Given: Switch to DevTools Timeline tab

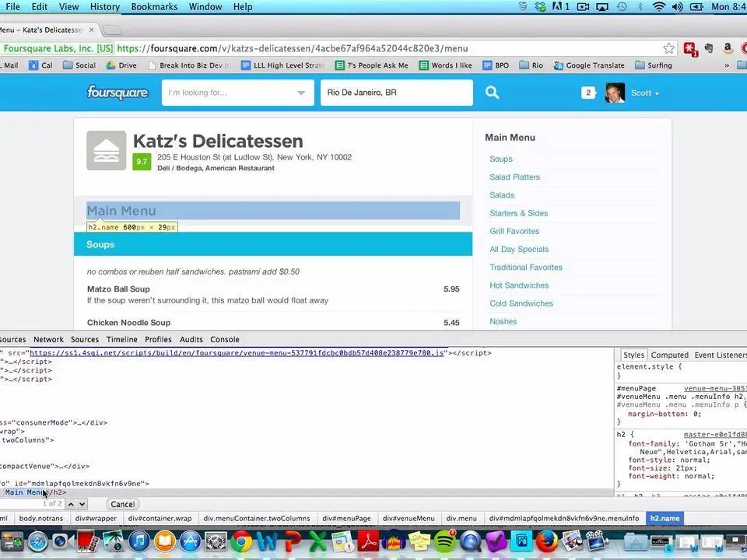Looking at the screenshot, I should (x=122, y=340).
